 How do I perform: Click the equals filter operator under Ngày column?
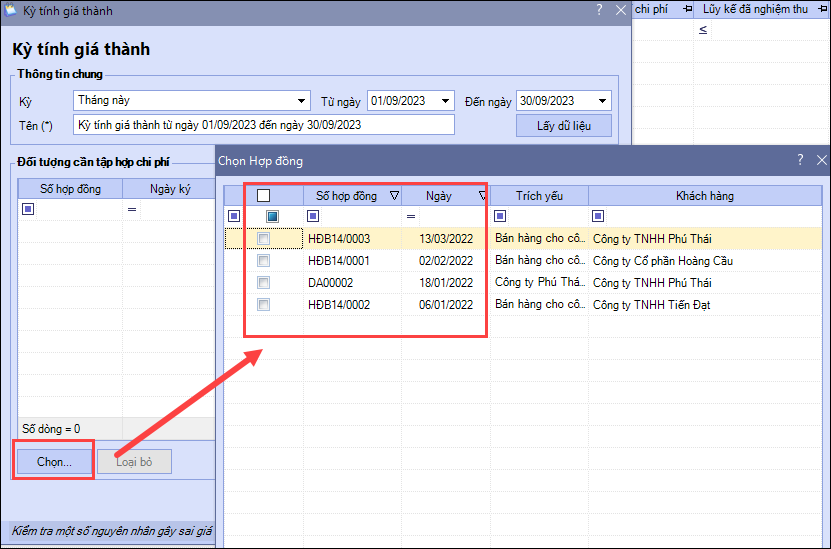410,216
